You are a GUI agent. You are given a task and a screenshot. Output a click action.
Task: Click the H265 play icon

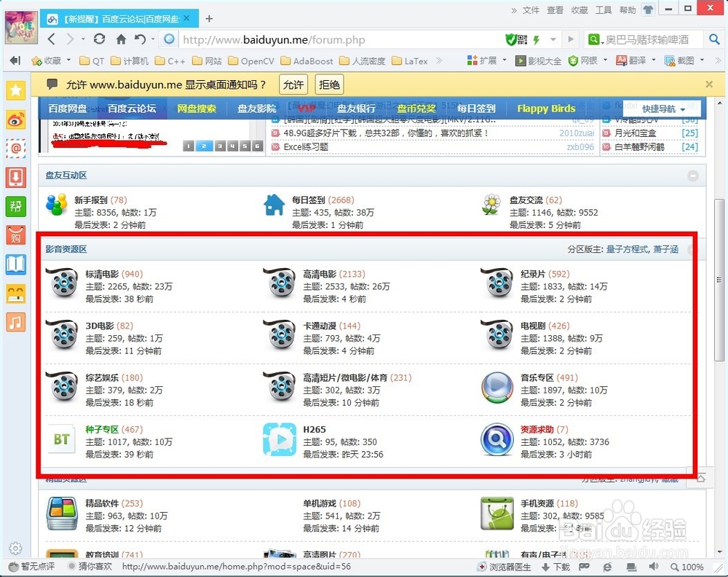(x=280, y=439)
